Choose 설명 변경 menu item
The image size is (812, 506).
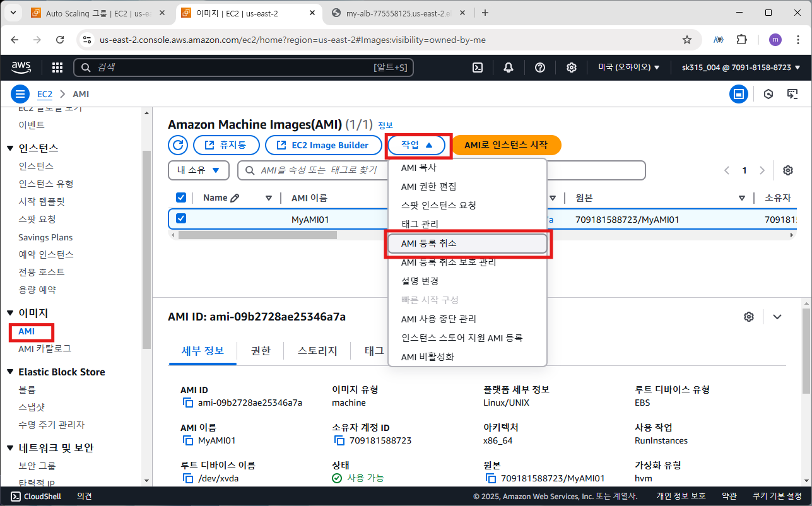467,281
